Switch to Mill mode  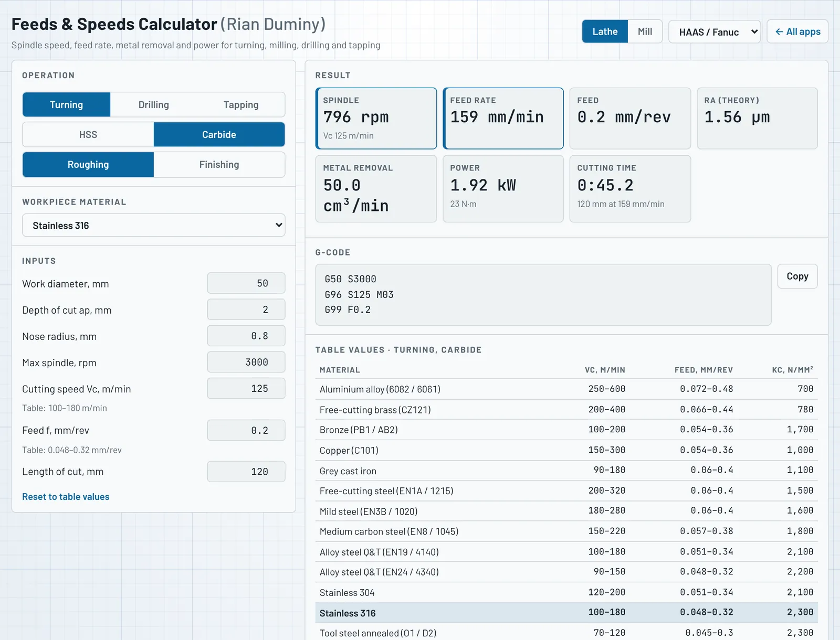tap(645, 31)
